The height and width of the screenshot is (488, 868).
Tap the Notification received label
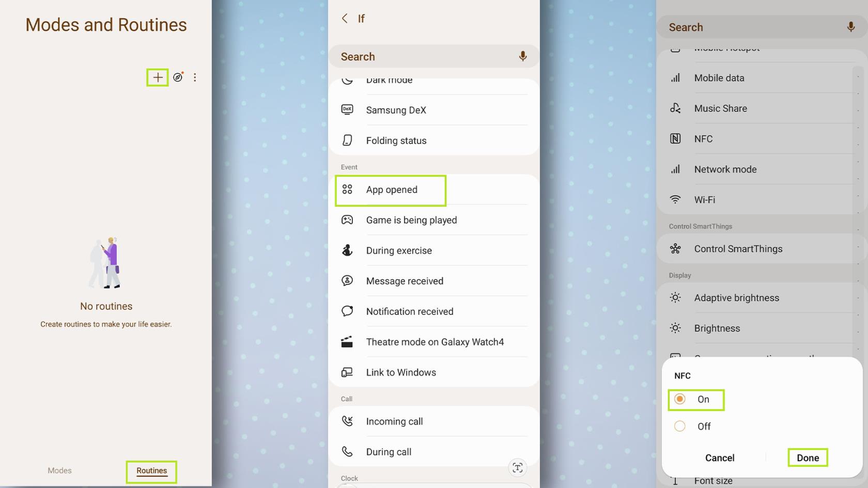[410, 311]
